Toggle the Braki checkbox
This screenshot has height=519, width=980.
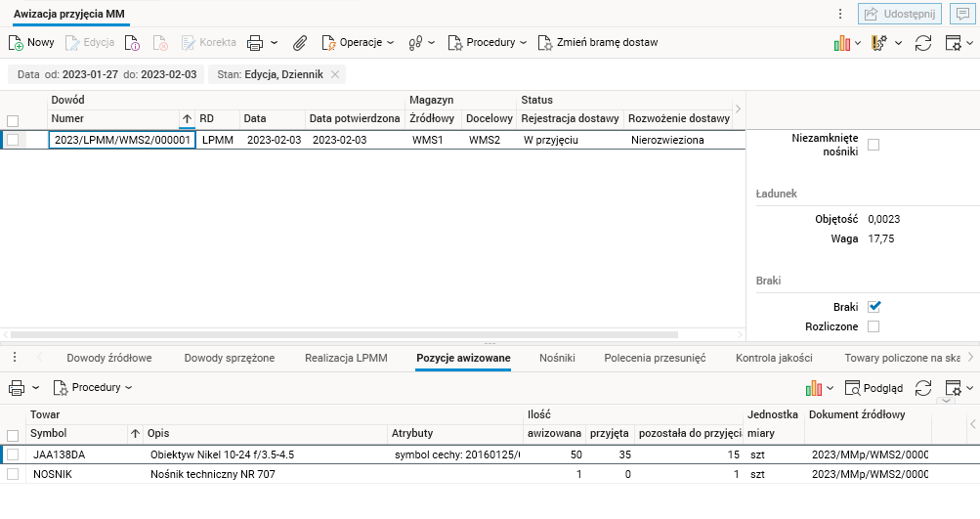[x=874, y=307]
